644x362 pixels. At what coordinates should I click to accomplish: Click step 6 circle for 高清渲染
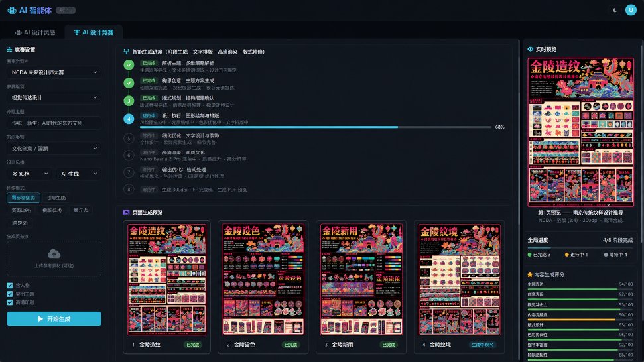[x=129, y=155]
